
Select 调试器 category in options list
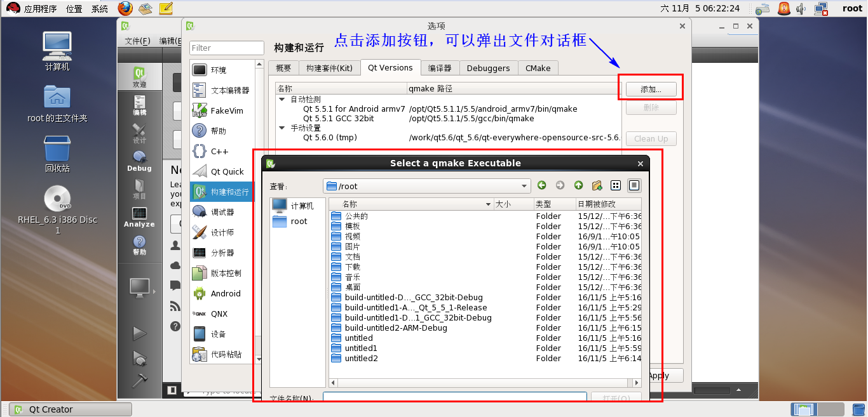(222, 212)
